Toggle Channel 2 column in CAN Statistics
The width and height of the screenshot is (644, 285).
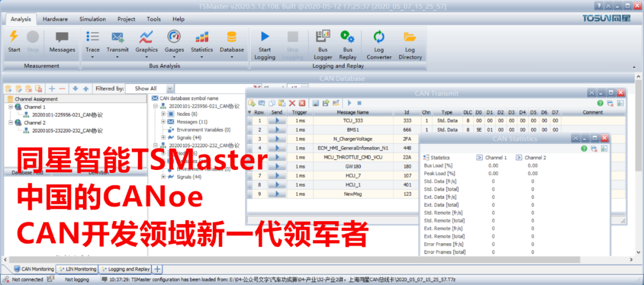tap(519, 157)
